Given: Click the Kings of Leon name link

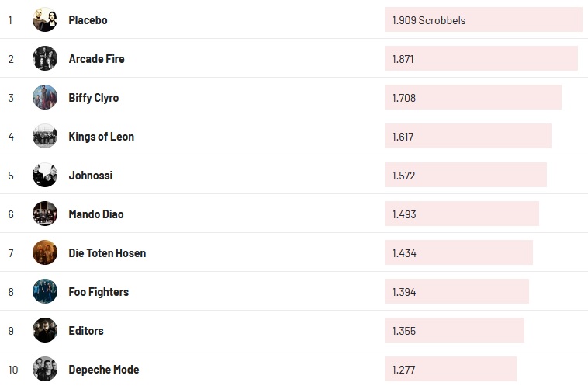Looking at the screenshot, I should click(x=101, y=137).
